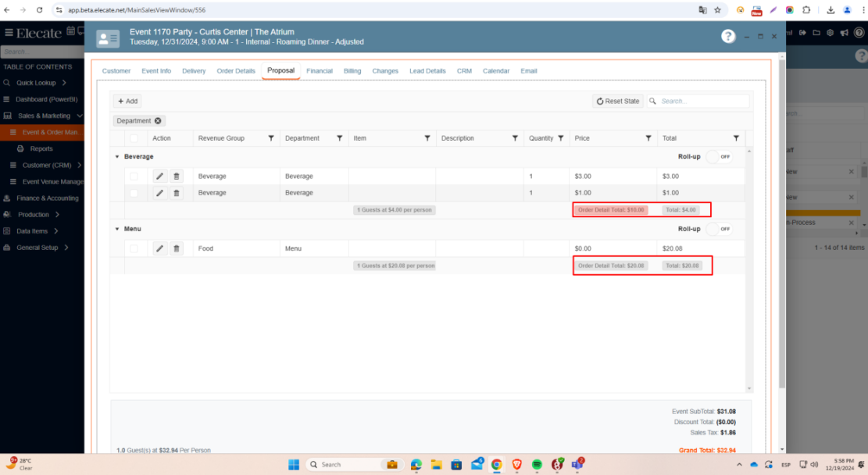This screenshot has width=868, height=475.
Task: Remove the Department grouping chip
Action: click(x=159, y=120)
